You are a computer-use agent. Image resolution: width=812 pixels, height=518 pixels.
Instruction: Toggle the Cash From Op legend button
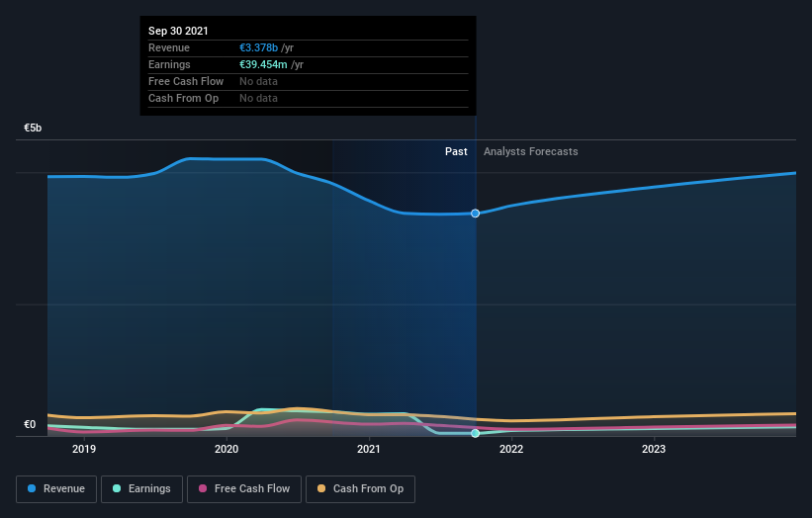coord(360,489)
